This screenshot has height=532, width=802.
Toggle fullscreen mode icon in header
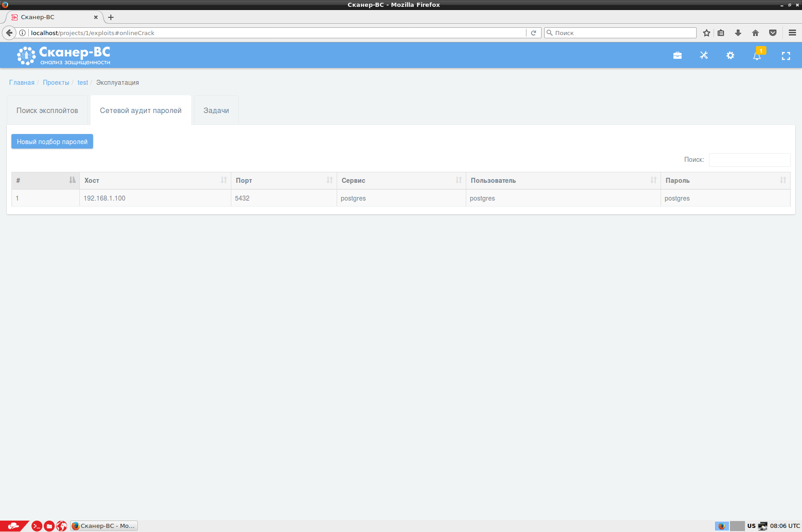point(786,56)
